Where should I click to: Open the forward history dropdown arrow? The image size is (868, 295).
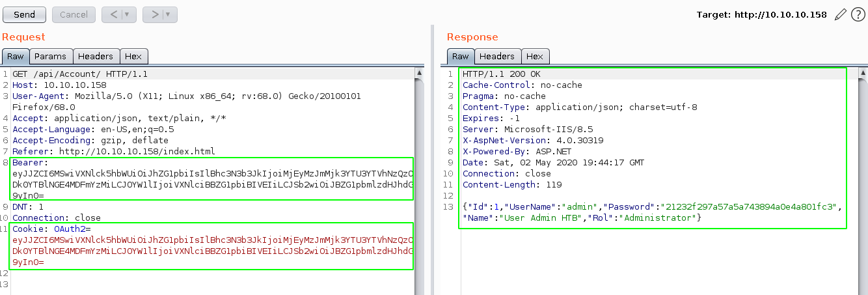[x=168, y=14]
